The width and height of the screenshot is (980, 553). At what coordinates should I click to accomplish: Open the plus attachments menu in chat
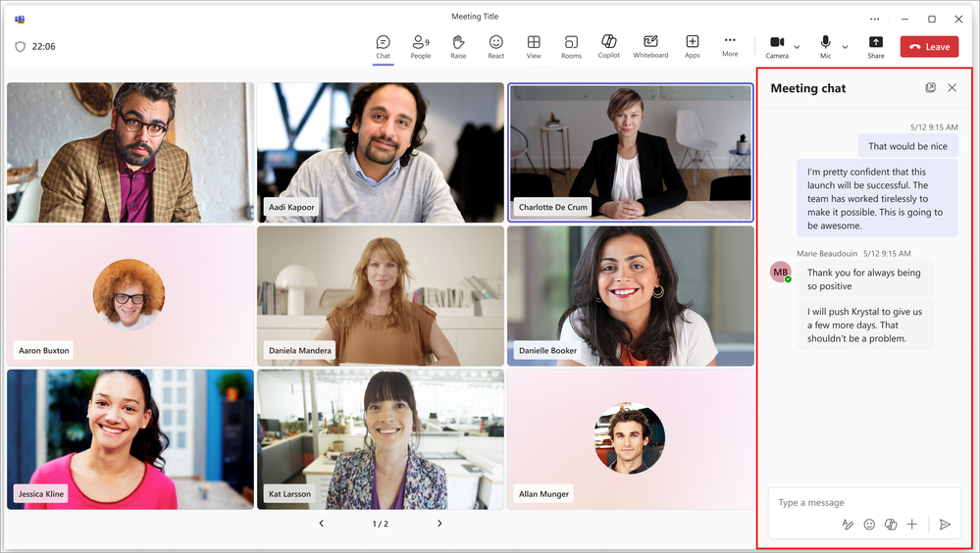pos(912,525)
